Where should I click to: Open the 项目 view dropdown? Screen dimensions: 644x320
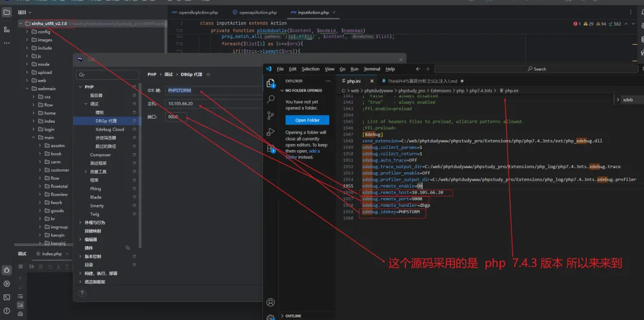pos(24,13)
